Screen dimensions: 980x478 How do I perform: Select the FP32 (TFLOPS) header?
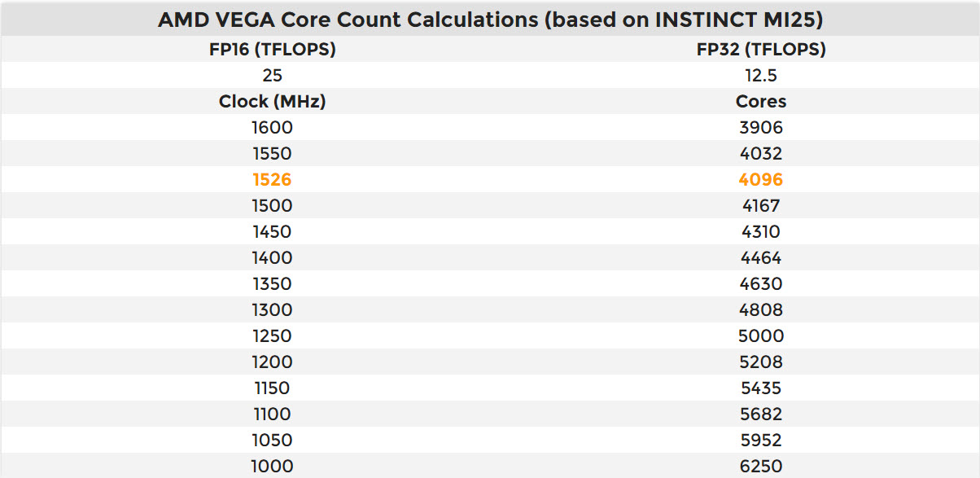tap(761, 50)
